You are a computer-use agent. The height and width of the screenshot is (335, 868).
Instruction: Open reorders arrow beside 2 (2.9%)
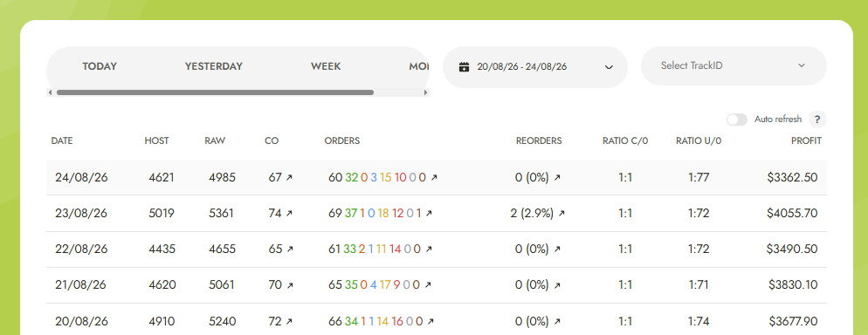coord(561,214)
